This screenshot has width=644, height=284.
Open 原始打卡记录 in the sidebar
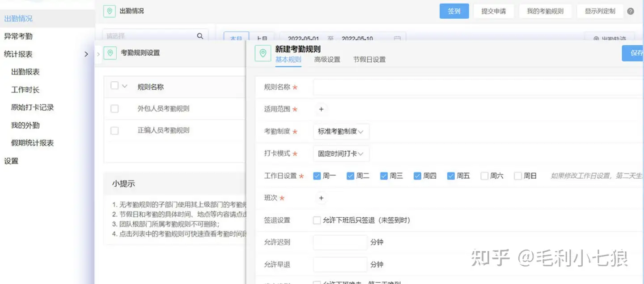click(33, 108)
